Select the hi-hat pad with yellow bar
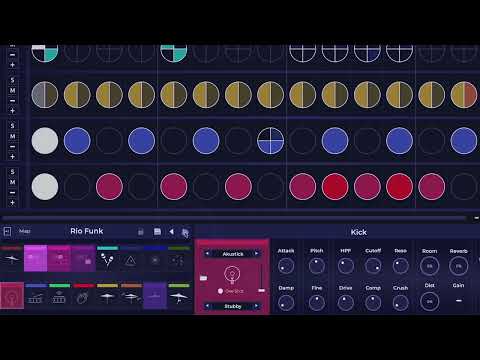Screen dimensions: 480x360 107,296
